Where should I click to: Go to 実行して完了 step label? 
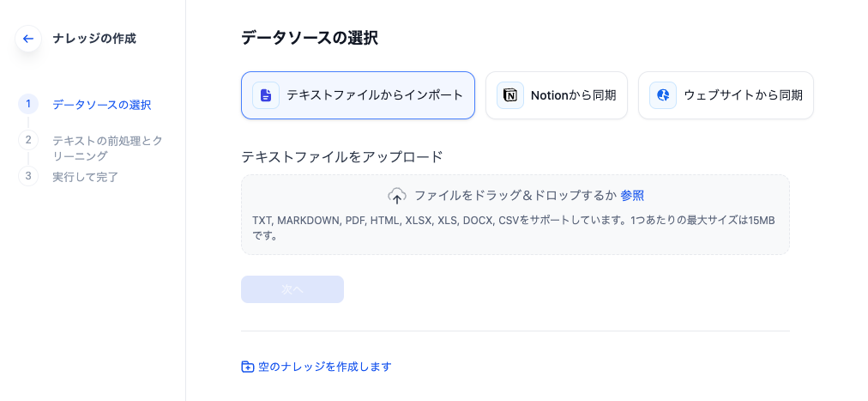pyautogui.click(x=85, y=177)
